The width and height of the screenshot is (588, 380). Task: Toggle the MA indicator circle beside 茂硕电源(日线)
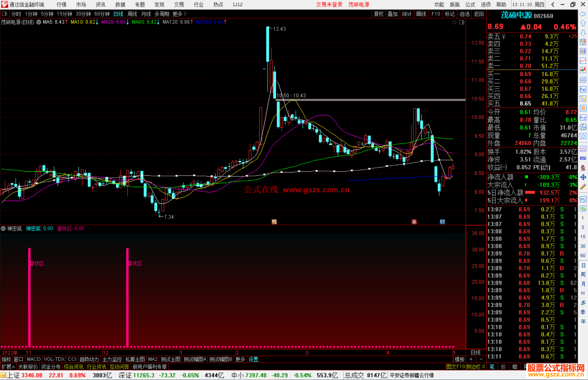click(39, 22)
